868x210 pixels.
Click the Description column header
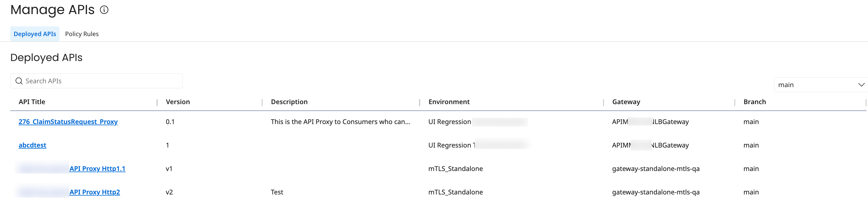tap(289, 101)
